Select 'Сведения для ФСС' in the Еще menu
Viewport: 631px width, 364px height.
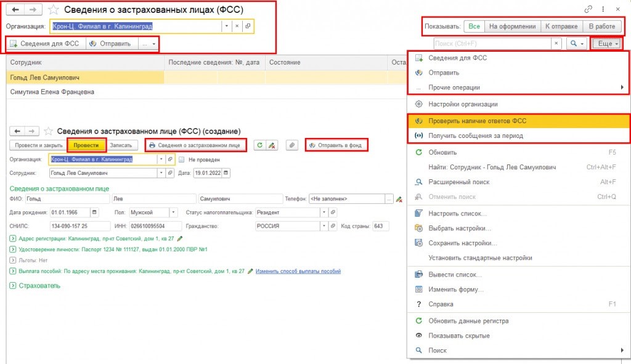tap(518, 58)
